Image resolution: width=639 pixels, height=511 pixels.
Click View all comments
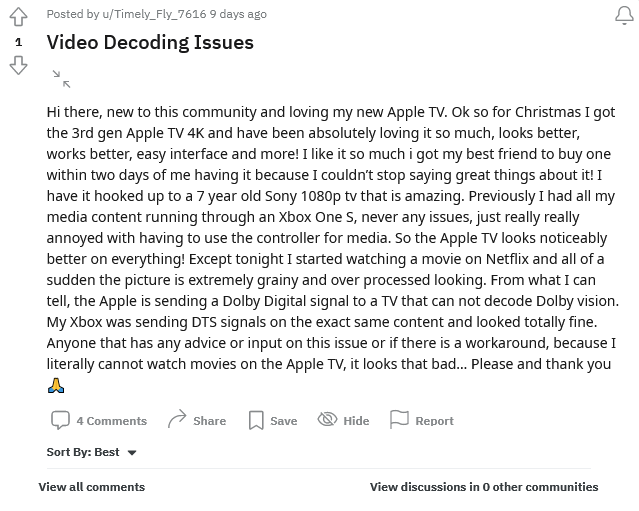tap(92, 487)
